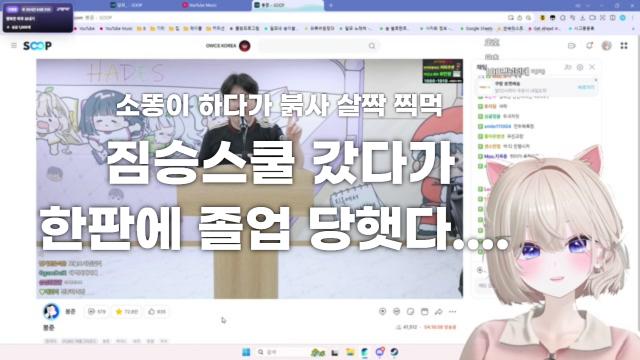The height and width of the screenshot is (360, 640).
Task: Switch to the first SOOP browser tab
Action: tap(141, 5)
